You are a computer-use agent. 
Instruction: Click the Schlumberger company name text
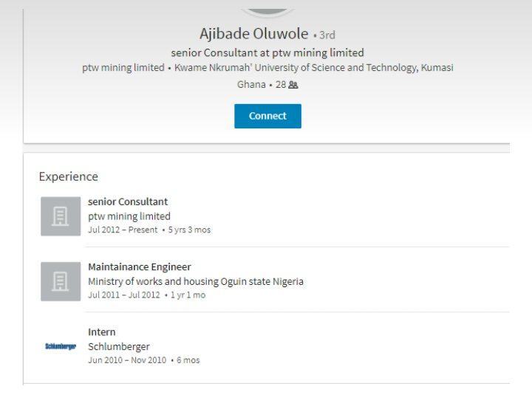pos(119,346)
